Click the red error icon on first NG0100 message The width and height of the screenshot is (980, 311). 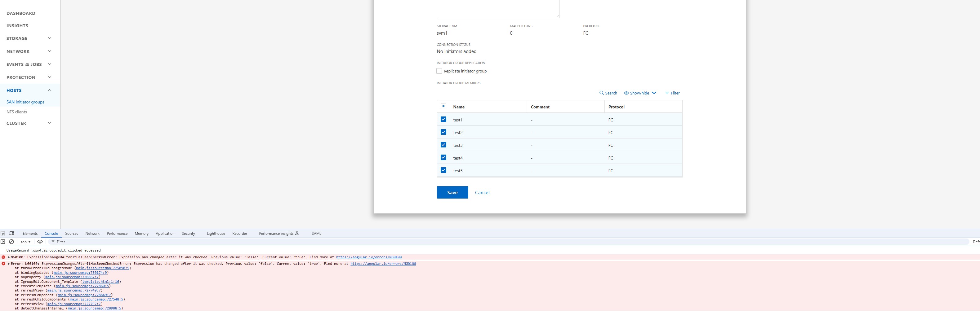point(3,257)
